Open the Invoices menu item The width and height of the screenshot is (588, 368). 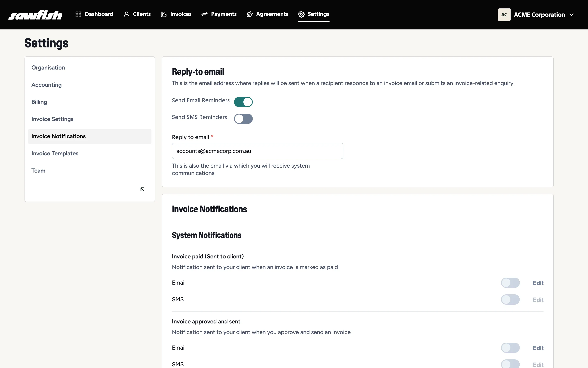(x=176, y=14)
